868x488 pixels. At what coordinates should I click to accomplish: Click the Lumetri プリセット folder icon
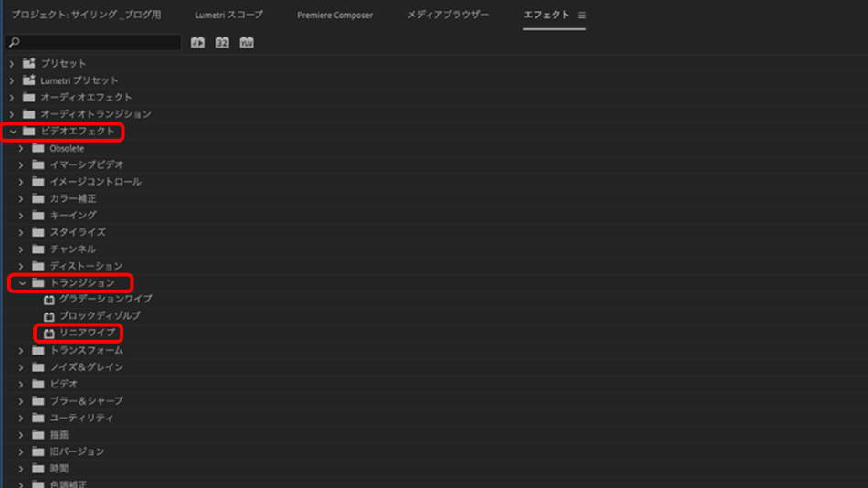pos(29,80)
